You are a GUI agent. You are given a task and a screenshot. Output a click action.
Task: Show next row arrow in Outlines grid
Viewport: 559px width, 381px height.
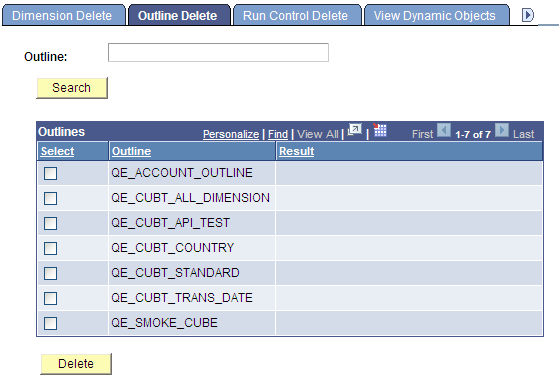point(502,130)
